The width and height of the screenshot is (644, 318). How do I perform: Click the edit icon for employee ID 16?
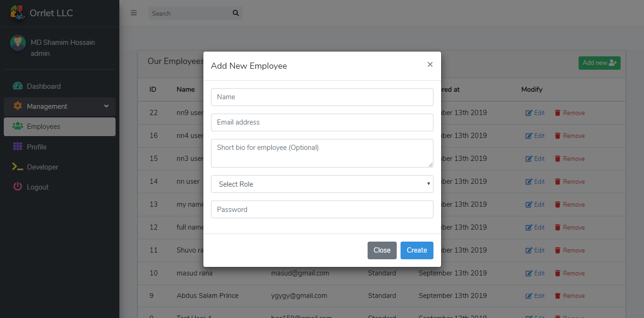coord(528,136)
